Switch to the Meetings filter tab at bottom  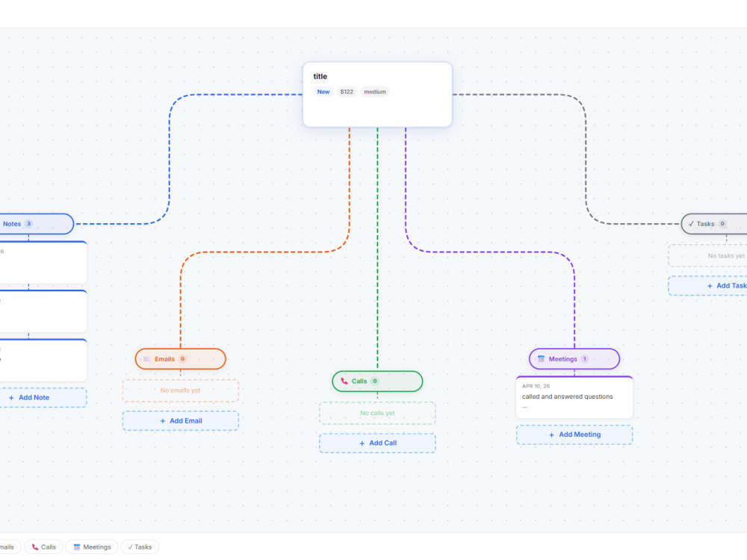92,547
